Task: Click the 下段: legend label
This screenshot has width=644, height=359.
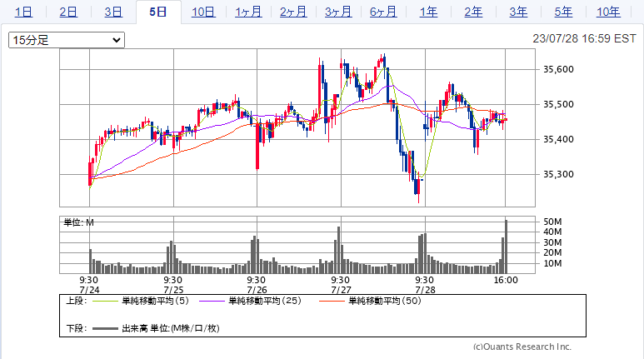Action: [77, 329]
